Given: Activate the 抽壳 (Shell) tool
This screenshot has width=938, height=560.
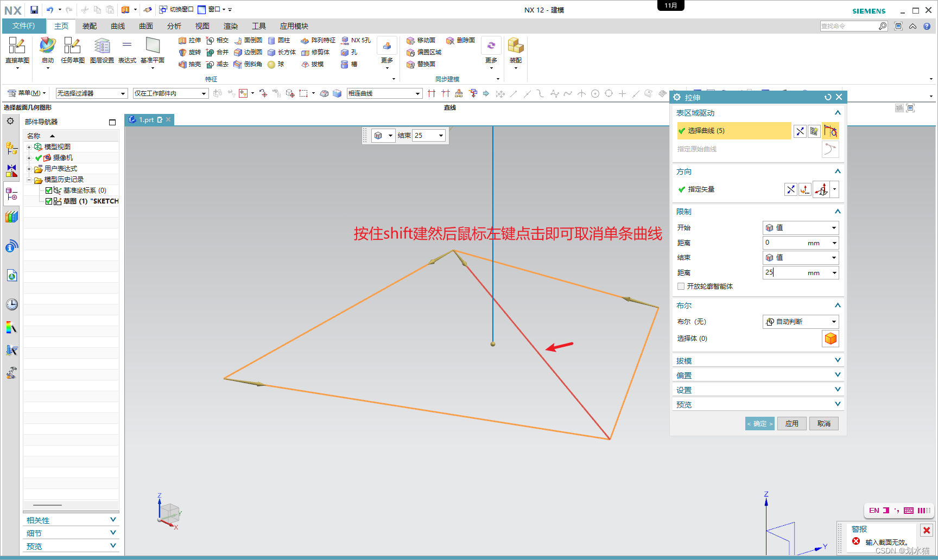Looking at the screenshot, I should 190,64.
